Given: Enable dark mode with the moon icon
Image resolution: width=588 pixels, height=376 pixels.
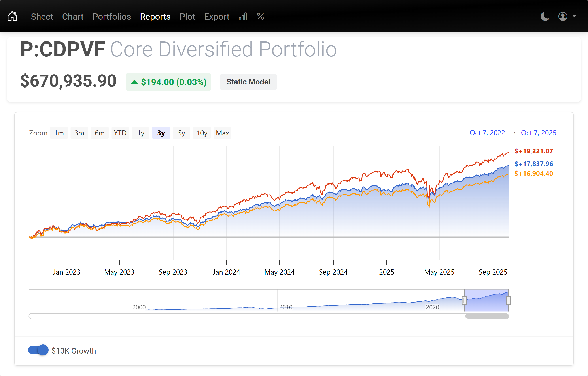Looking at the screenshot, I should click(545, 16).
